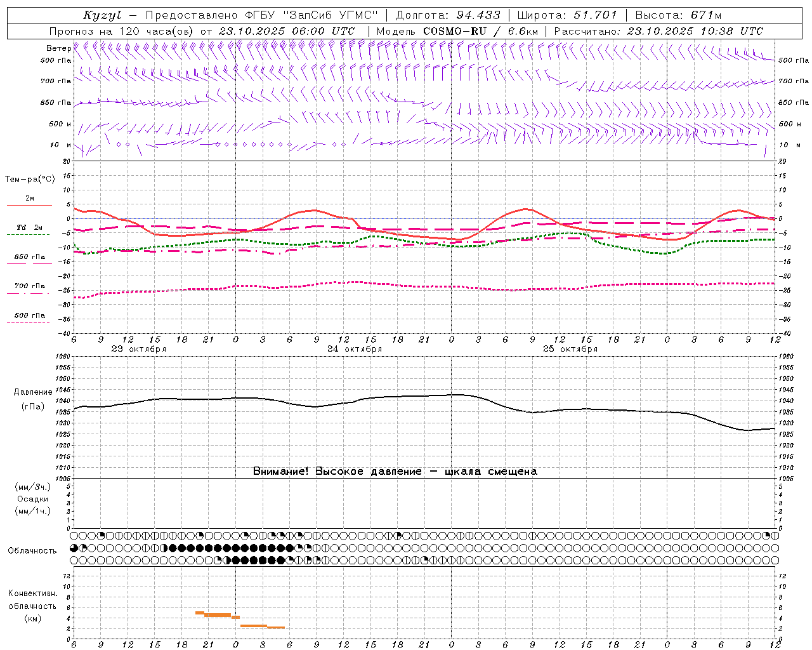This screenshot has height=650, width=812.
Task: Click the "Высота: 671м" elevation text
Action: 678,15
